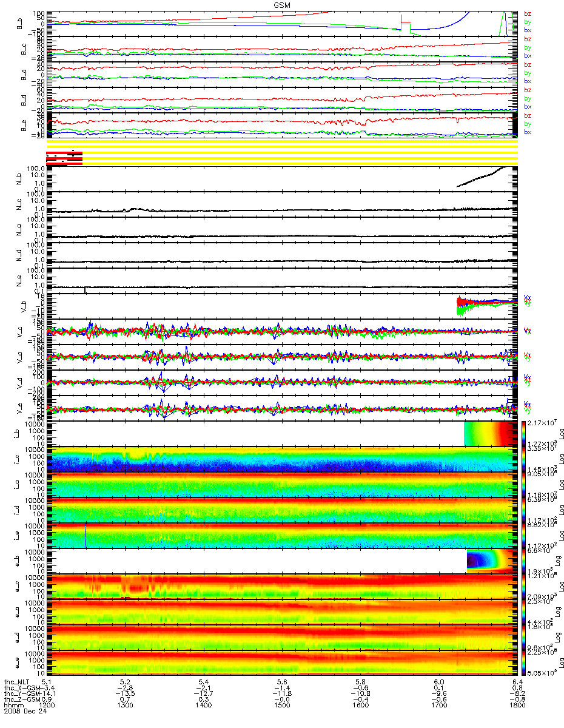Viewport: 564px width, 728px height.
Task: Click the e_e panel color bar
Action: click(523, 662)
